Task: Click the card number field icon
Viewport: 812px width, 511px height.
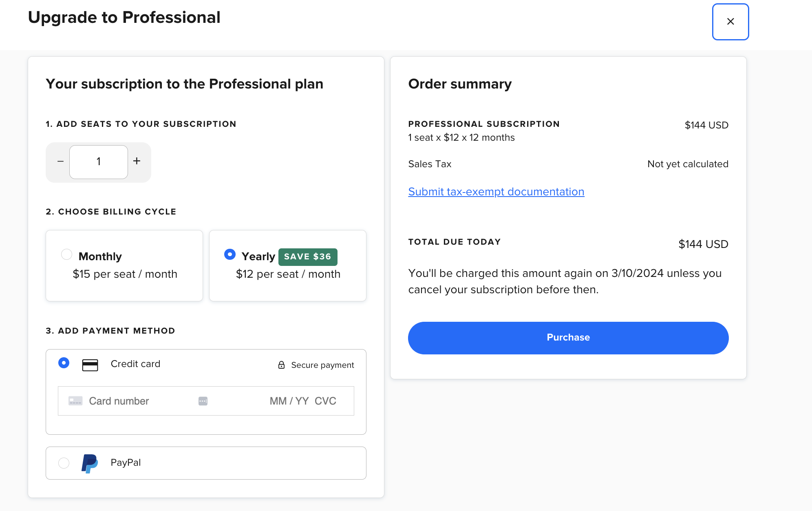Action: (x=75, y=400)
